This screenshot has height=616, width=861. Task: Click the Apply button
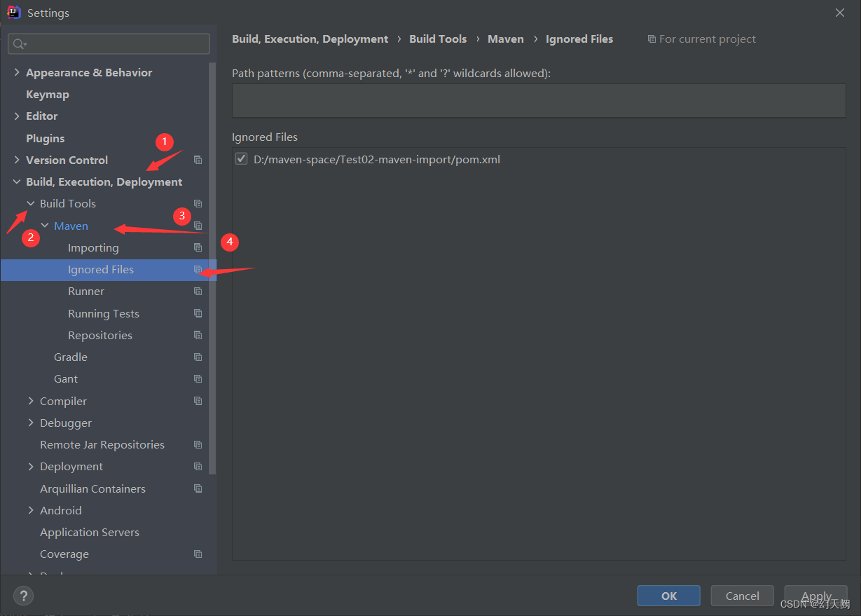[816, 596]
